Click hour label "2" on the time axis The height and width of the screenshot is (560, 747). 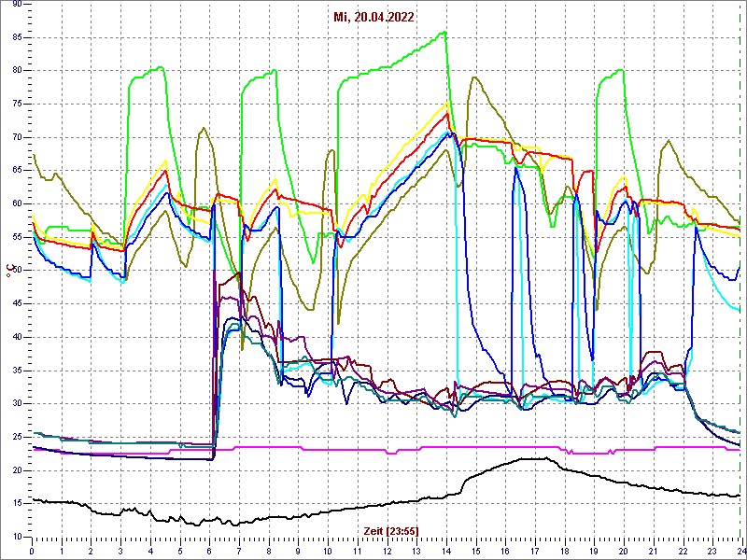click(91, 552)
